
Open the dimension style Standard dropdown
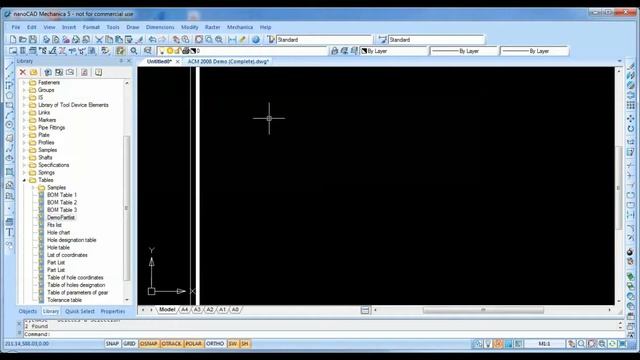(436, 40)
